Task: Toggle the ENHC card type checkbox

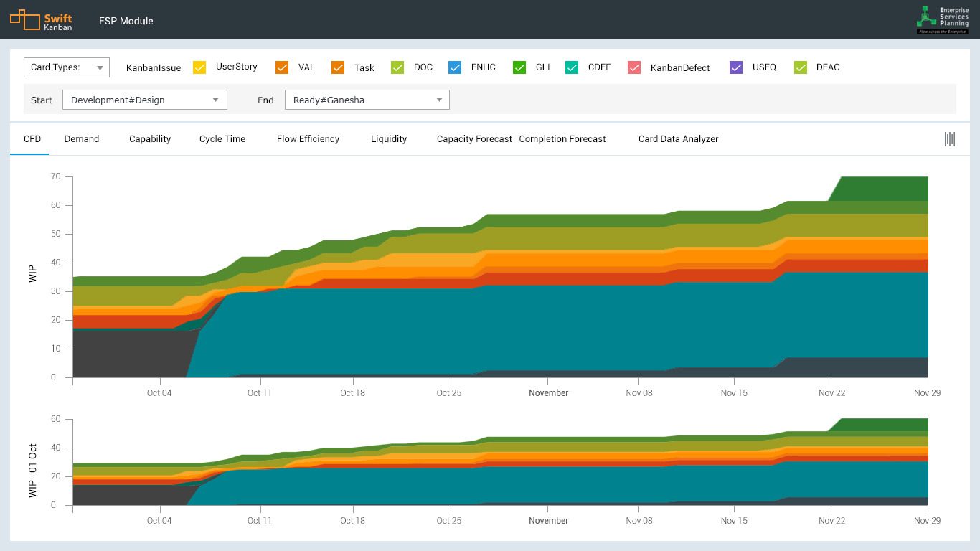Action: click(x=454, y=67)
